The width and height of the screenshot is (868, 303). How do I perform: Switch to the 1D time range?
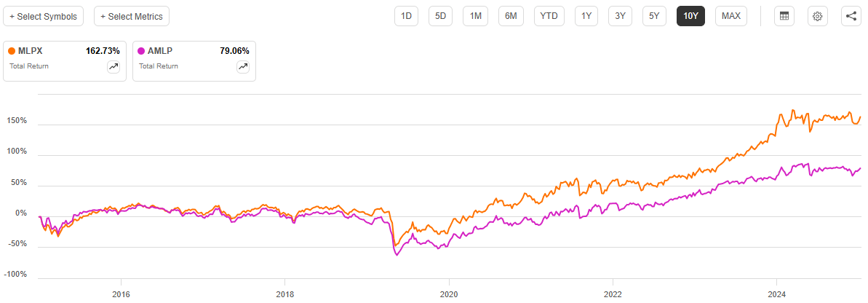click(x=407, y=16)
